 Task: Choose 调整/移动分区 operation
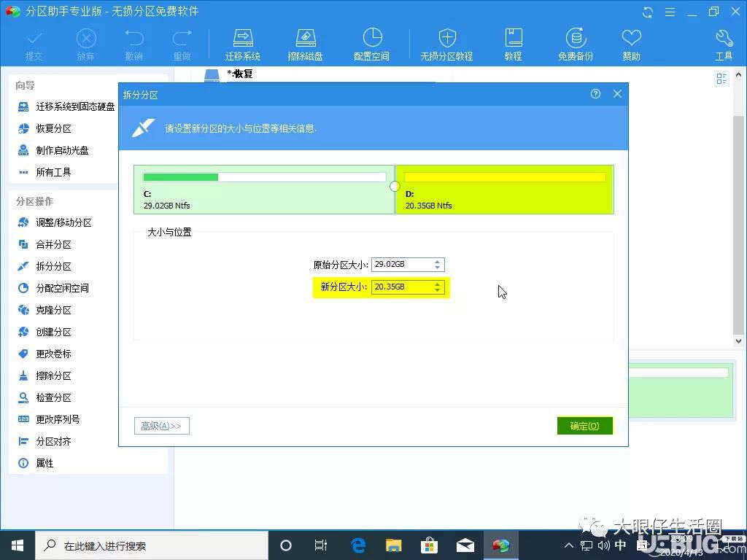[54, 223]
